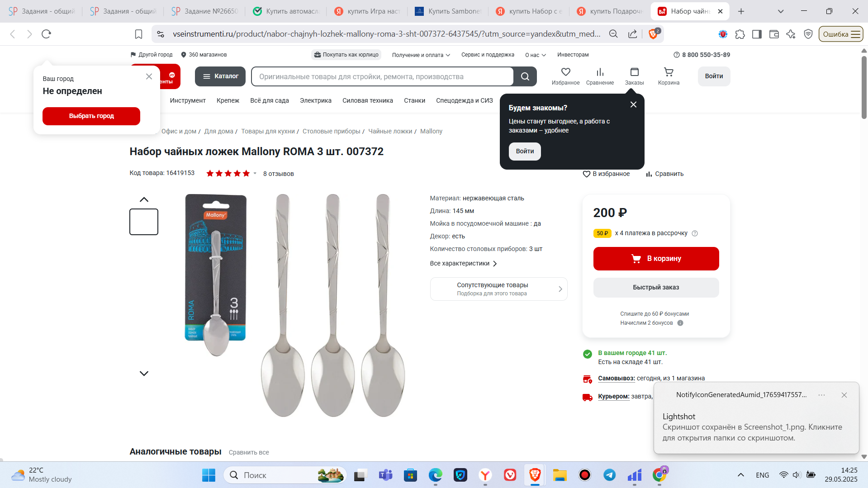The height and width of the screenshot is (488, 868).
Task: Add the spoons В корзину
Action: tap(656, 259)
